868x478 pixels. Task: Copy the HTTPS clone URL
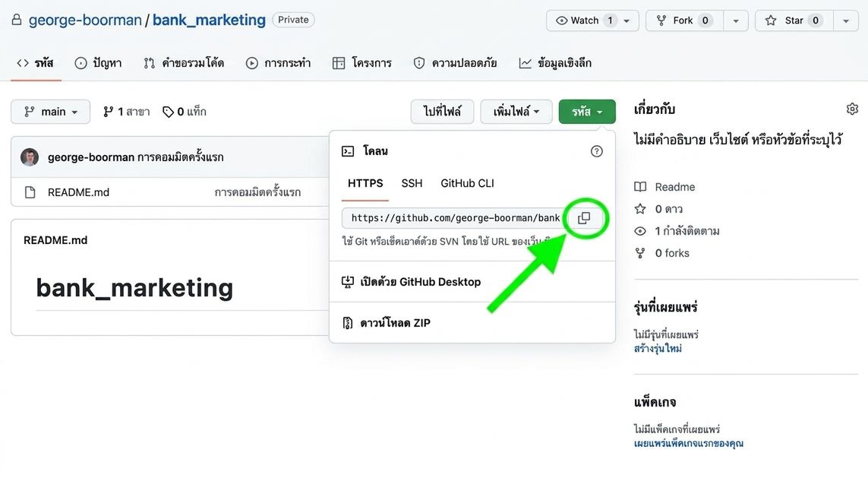[584, 218]
